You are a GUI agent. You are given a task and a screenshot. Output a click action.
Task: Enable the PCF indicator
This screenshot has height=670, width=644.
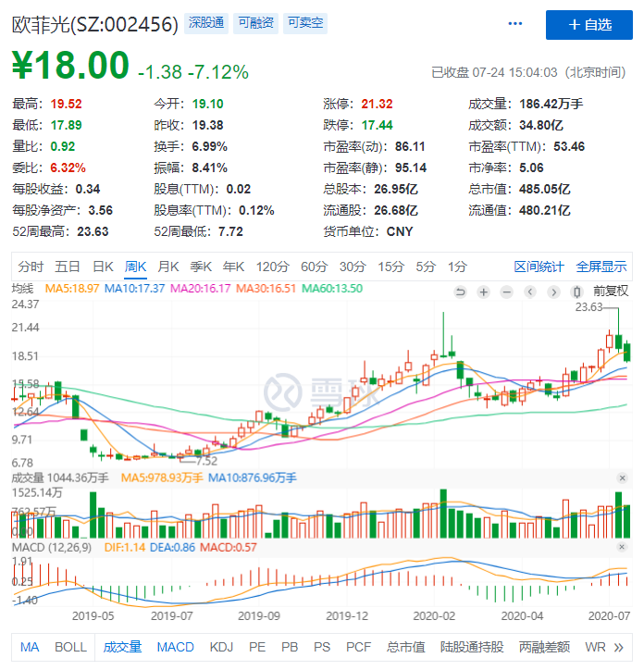(x=358, y=647)
